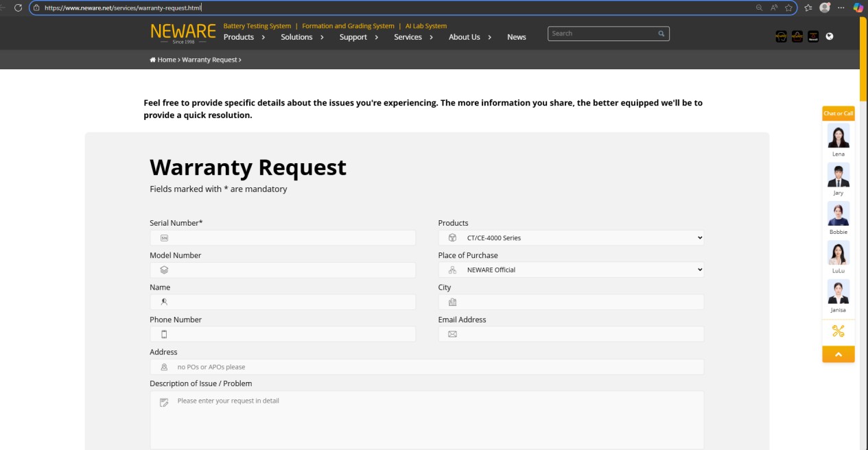868x450 pixels.
Task: Add page to favorites star icon
Action: coord(789,8)
